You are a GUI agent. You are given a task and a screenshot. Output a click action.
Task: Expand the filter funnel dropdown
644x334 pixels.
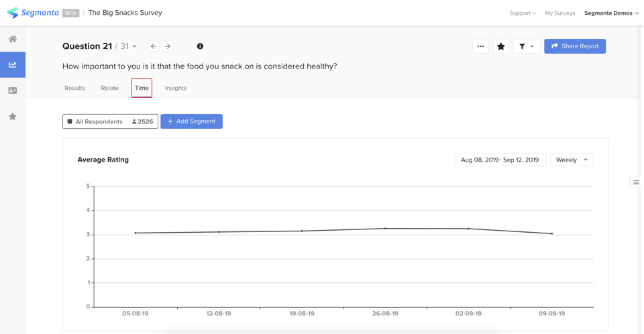pyautogui.click(x=527, y=46)
